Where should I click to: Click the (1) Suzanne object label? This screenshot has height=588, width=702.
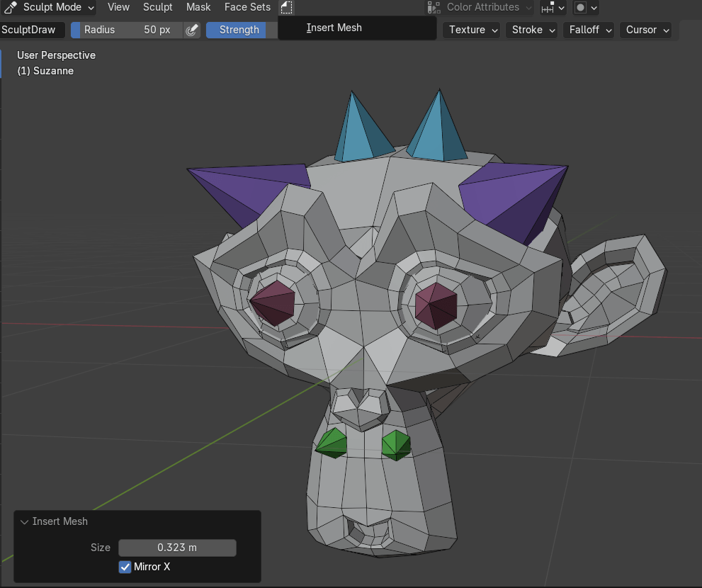pos(45,72)
